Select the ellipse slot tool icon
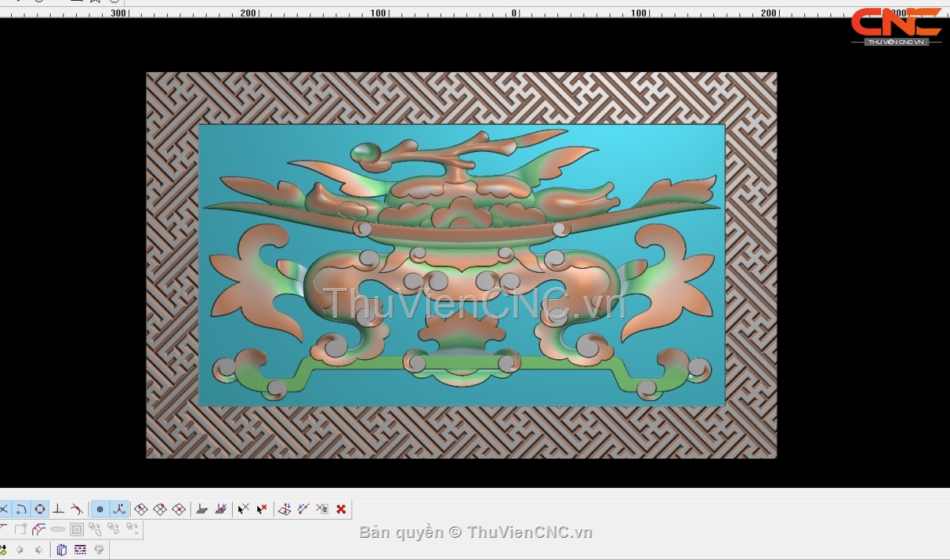Screen dimensions: 950x560 58,529
